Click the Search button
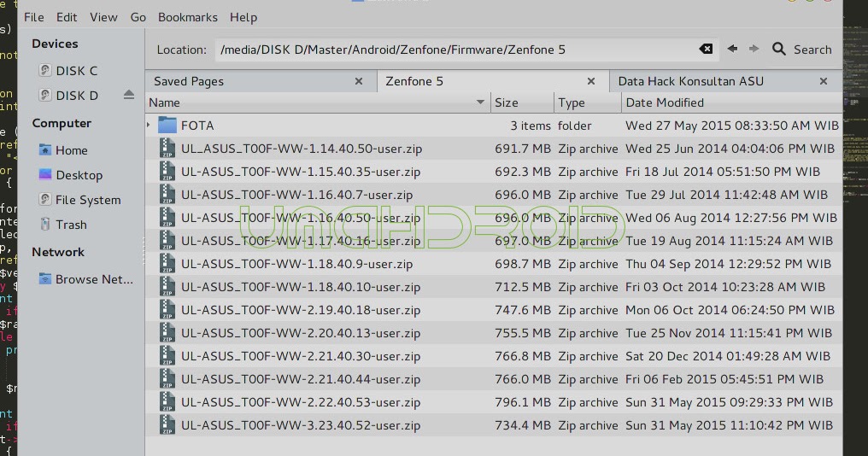The image size is (868, 456). tap(802, 50)
